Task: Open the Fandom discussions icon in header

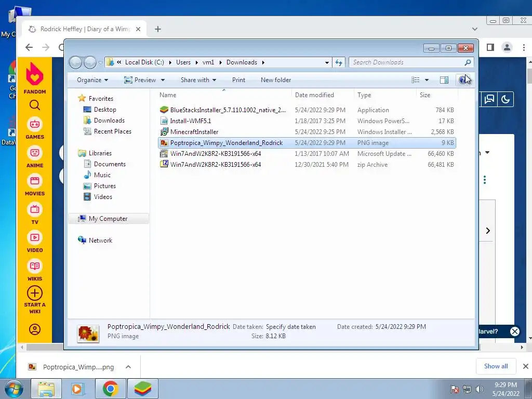Action: point(489,99)
